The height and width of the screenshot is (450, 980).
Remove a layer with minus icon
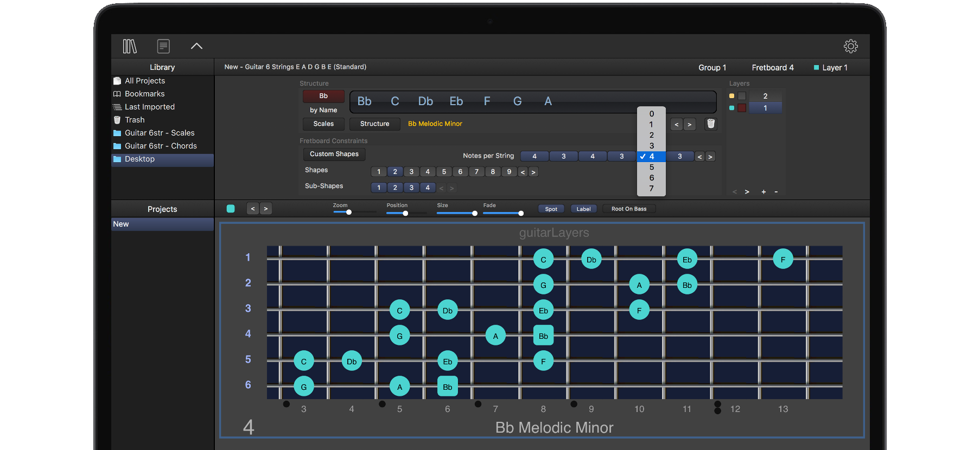776,192
